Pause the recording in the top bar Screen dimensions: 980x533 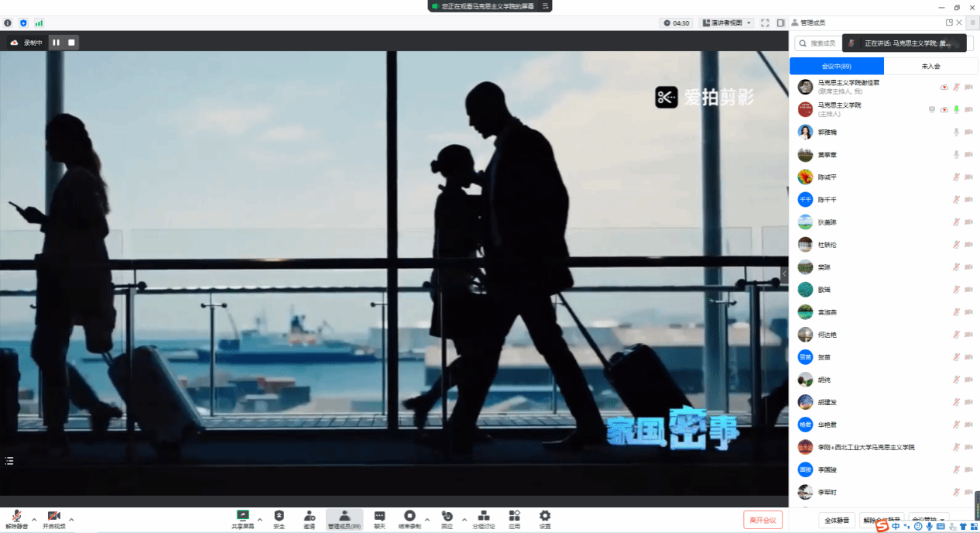[57, 43]
